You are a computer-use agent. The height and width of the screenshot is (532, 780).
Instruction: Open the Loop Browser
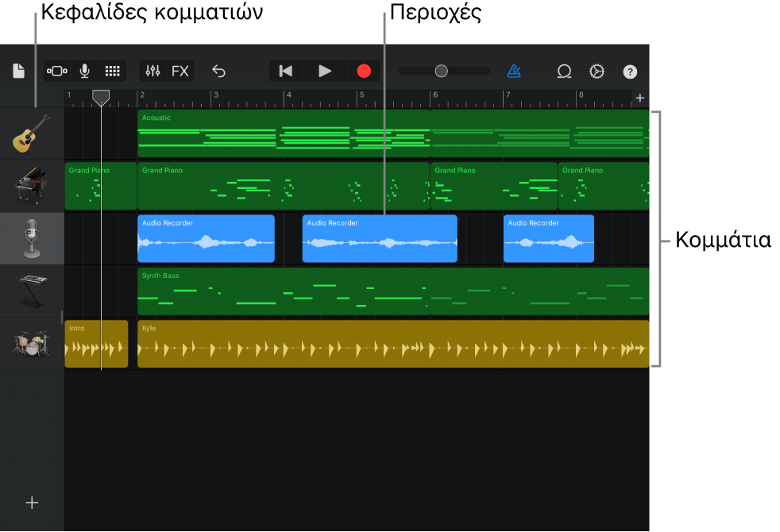[x=564, y=71]
